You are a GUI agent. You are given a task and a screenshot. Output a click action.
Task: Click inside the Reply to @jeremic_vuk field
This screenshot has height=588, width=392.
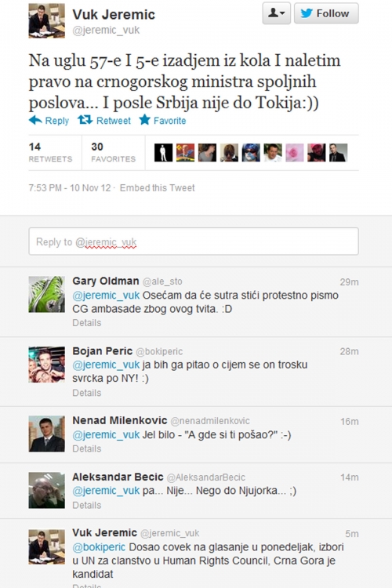(x=194, y=241)
